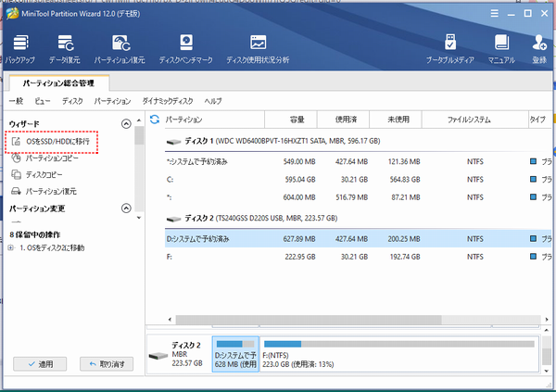Screen dimensions: 556x392
Task: Create ブータブルメディア bootable media
Action: (x=450, y=49)
